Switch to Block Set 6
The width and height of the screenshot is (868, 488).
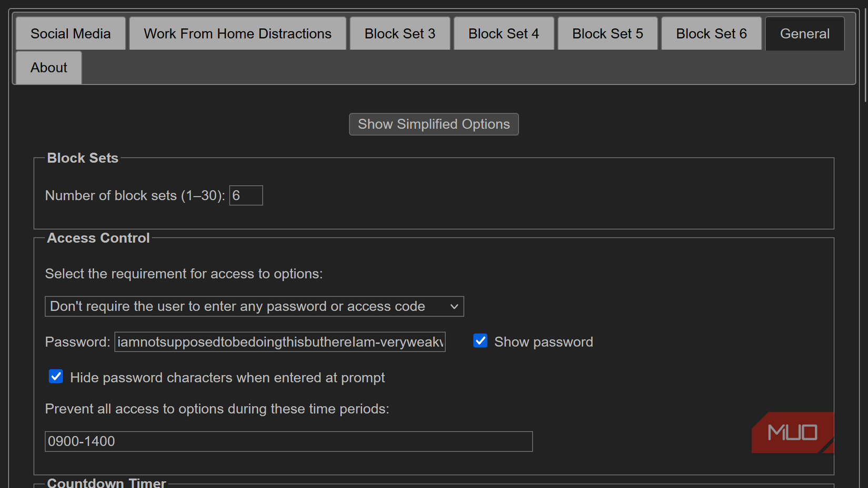tap(711, 33)
